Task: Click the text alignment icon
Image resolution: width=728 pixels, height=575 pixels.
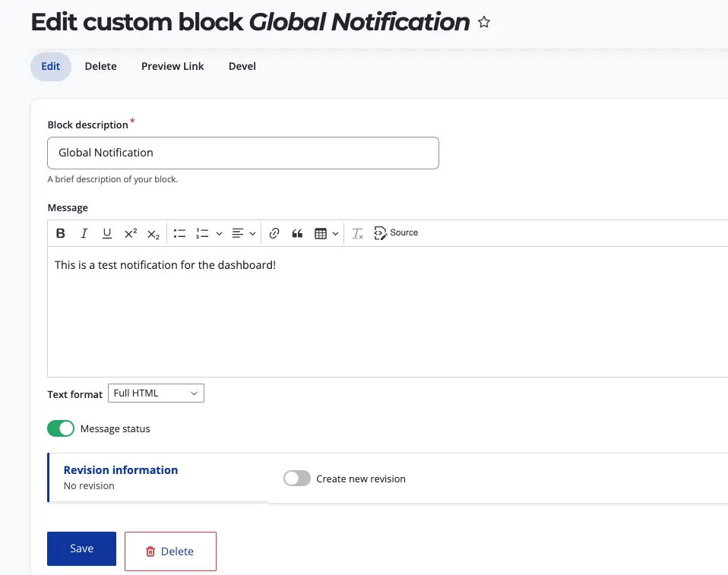Action: [x=238, y=233]
